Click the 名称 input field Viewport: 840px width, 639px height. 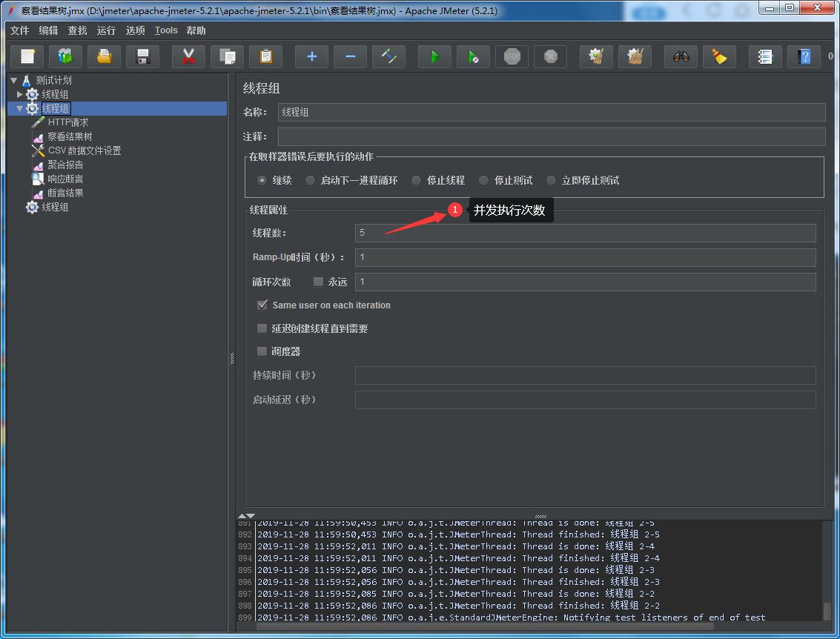point(552,112)
